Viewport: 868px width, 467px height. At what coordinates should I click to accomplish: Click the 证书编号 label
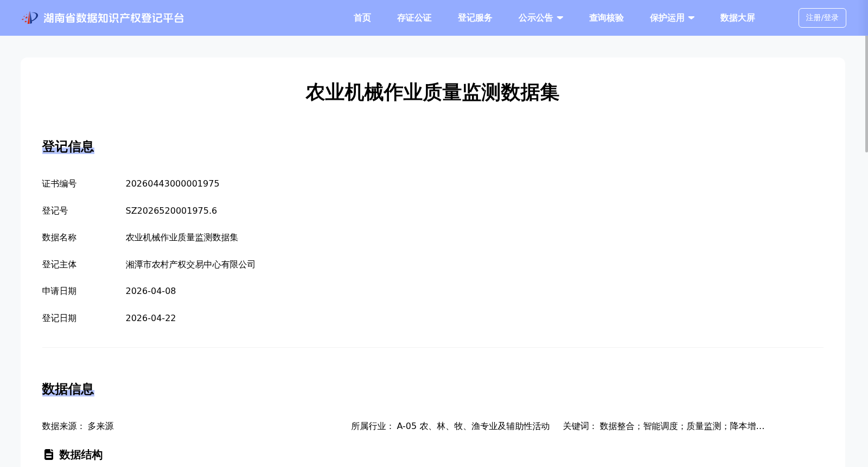point(60,184)
